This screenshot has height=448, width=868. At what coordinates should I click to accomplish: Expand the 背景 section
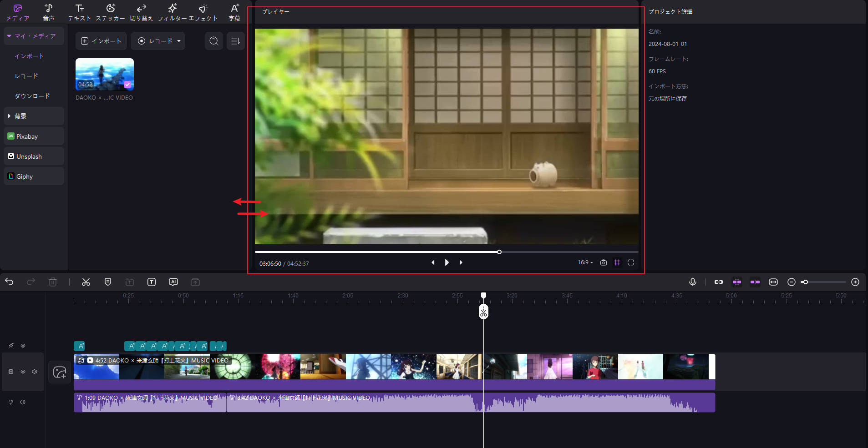(9, 116)
